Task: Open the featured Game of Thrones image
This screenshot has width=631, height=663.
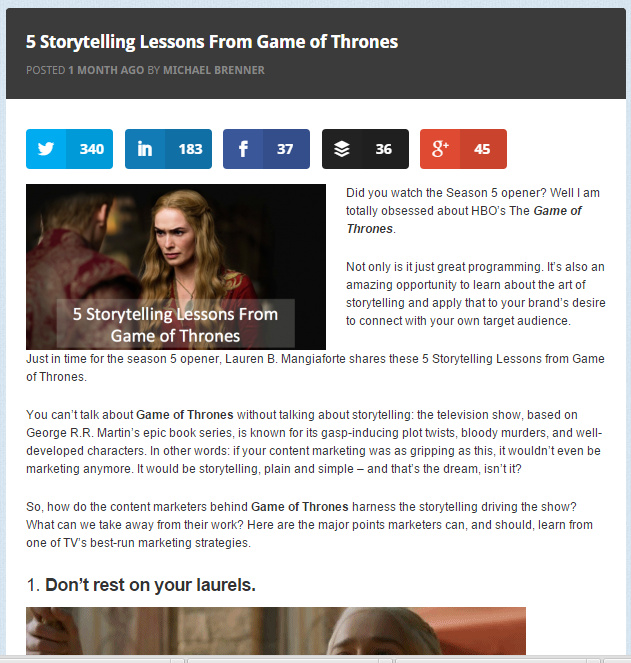Action: [176, 266]
